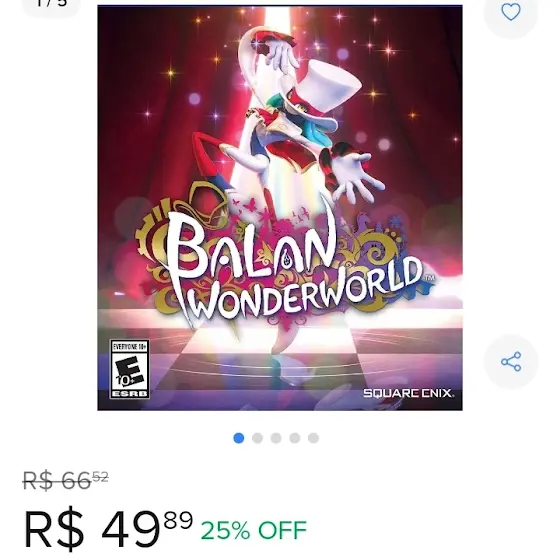Image resolution: width=560 pixels, height=560 pixels.
Task: Go to the fifth, last image dot
Action: pyautogui.click(x=313, y=438)
